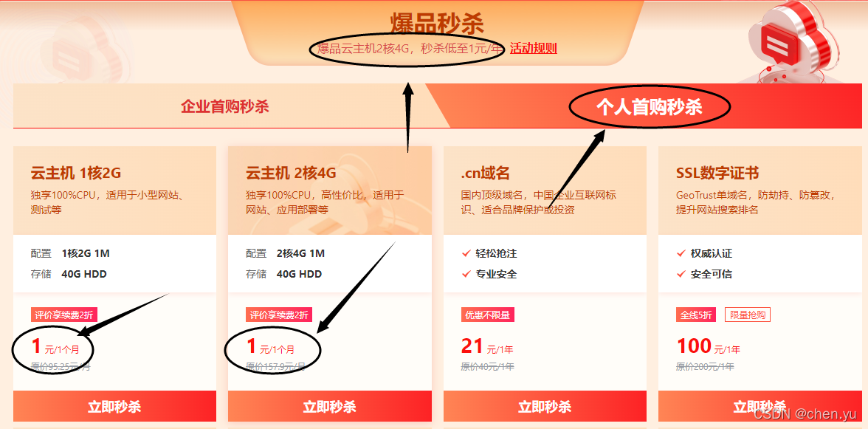Click the 专业安全 checkmark icon
Screen dimensions: 868x429
466,274
